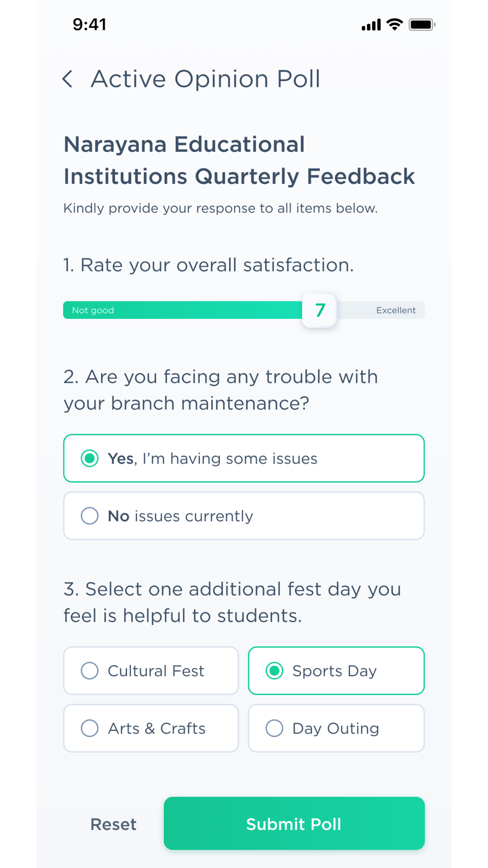Pick the Arts & Crafts option
This screenshot has height=868, width=488.
(151, 728)
